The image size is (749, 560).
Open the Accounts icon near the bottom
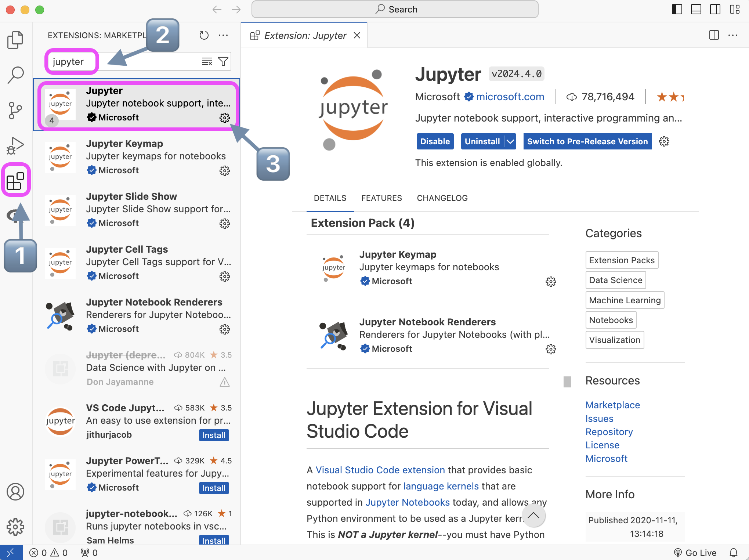click(x=15, y=492)
